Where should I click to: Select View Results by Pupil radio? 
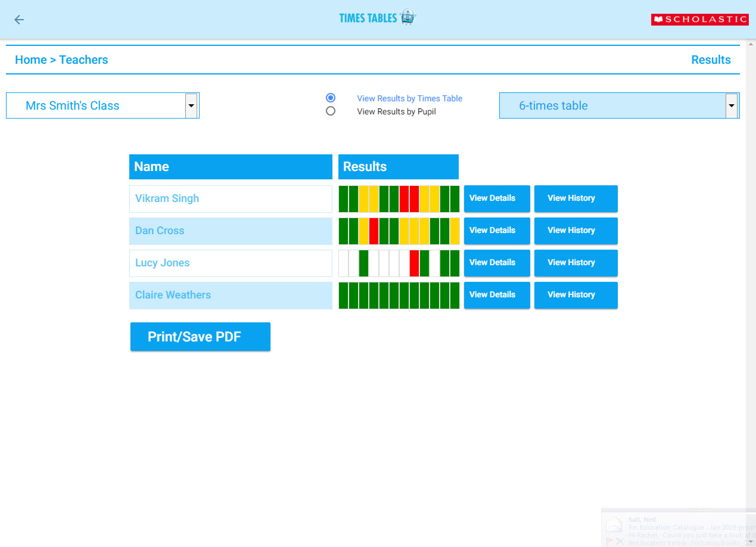coord(331,111)
